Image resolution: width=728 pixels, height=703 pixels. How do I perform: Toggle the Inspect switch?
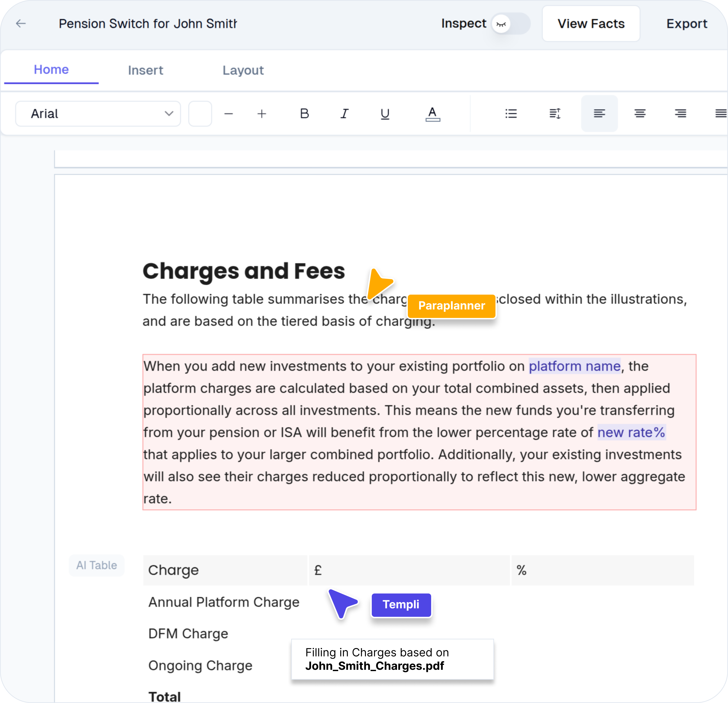511,24
